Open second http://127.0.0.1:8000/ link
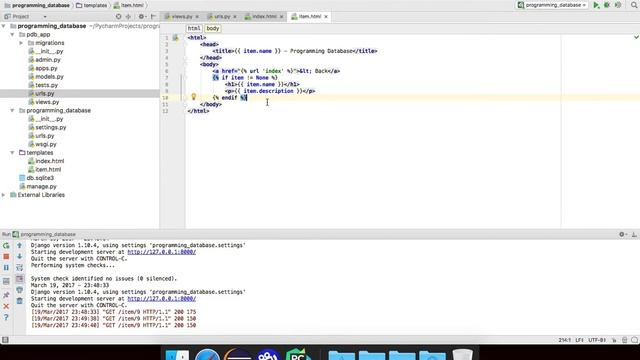The height and width of the screenshot is (360, 640). click(x=162, y=299)
